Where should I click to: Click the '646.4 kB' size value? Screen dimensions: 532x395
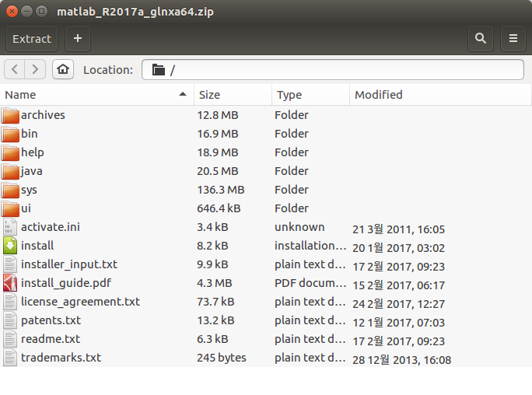click(x=219, y=208)
